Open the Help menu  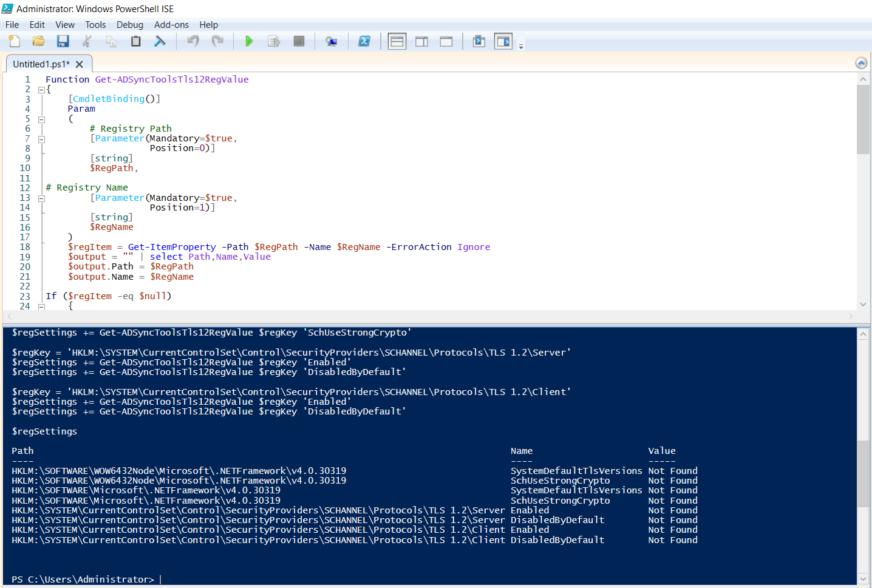coord(208,25)
